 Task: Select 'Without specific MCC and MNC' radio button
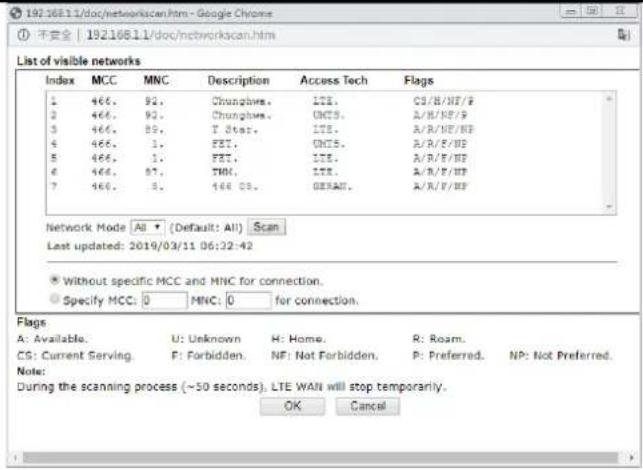click(54, 281)
